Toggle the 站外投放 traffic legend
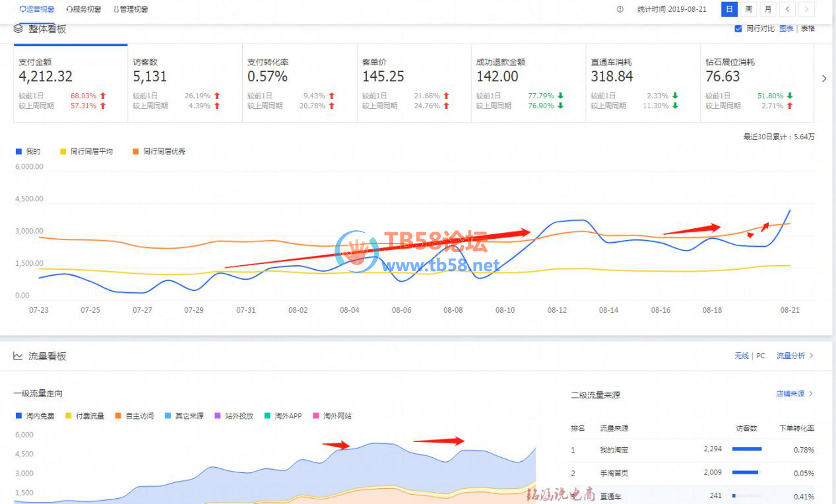836x504 pixels. pos(234,416)
